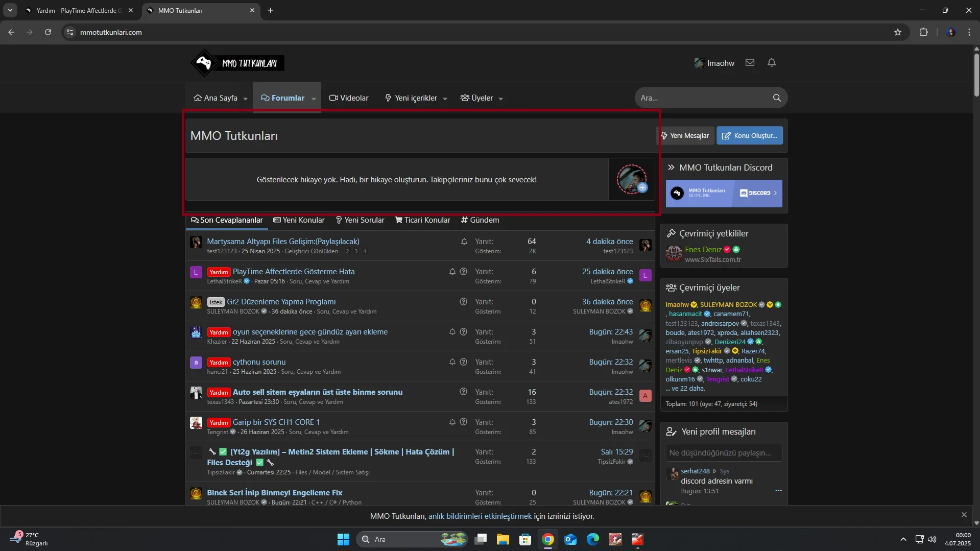Click anlık bildirimleri etkinleştirmek link

point(480,516)
